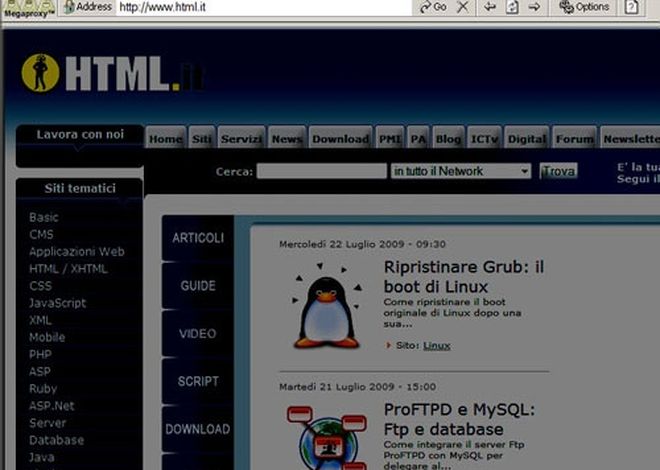Open the Forum tab
This screenshot has width=660, height=470.
[x=575, y=138]
